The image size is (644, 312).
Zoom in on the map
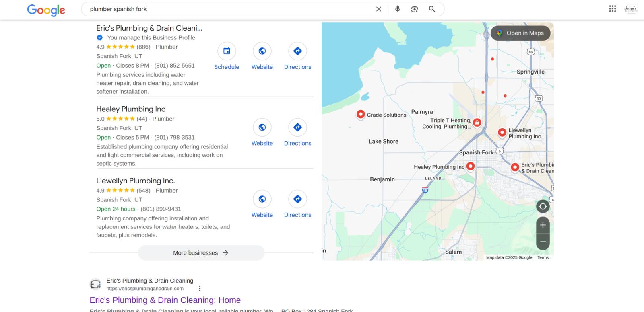tap(543, 225)
